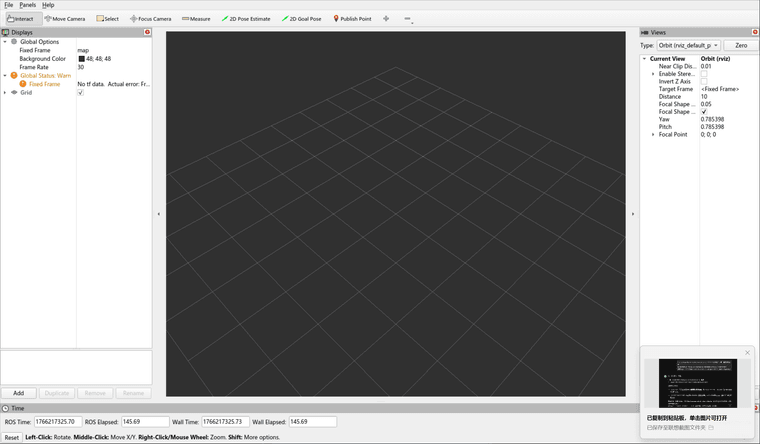Click the Pitch value 0.785398
The width and height of the screenshot is (760, 444).
[x=712, y=127]
